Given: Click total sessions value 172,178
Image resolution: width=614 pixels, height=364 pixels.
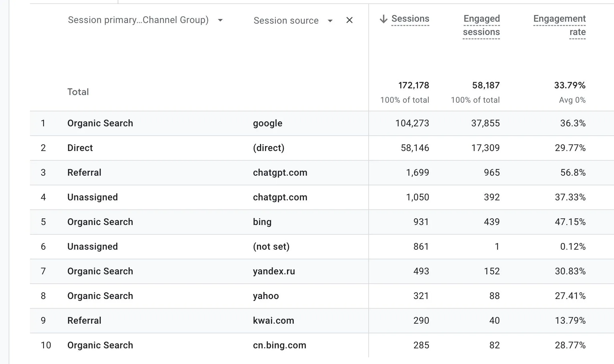Looking at the screenshot, I should click(414, 85).
